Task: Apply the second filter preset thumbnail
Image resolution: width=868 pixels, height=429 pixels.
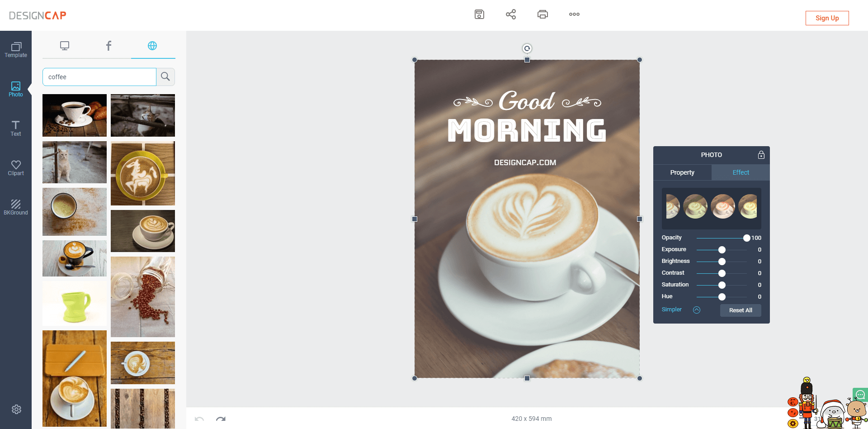Action: (x=695, y=206)
